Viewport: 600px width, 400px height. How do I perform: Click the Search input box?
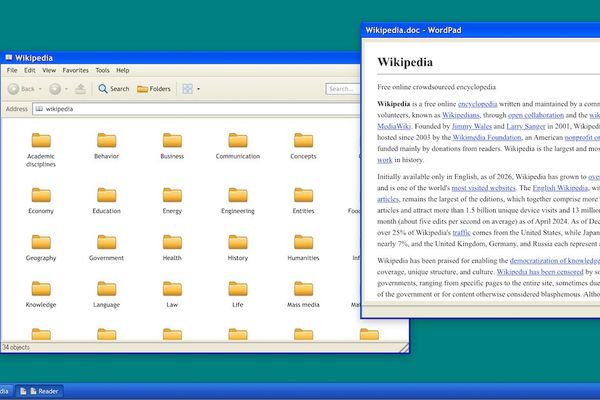(x=342, y=89)
